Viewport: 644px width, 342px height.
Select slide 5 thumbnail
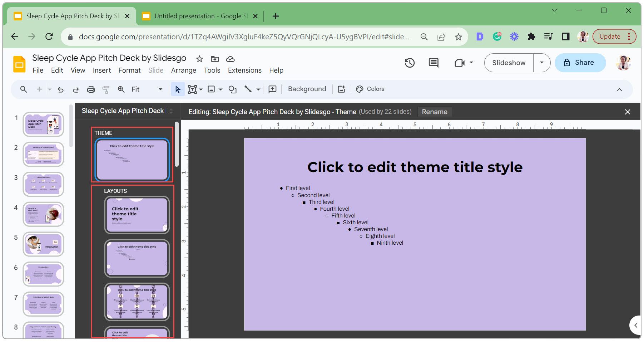[x=43, y=244]
